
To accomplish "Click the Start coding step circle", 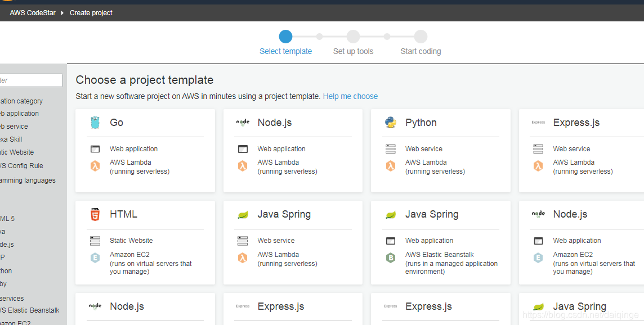I will click(x=421, y=37).
